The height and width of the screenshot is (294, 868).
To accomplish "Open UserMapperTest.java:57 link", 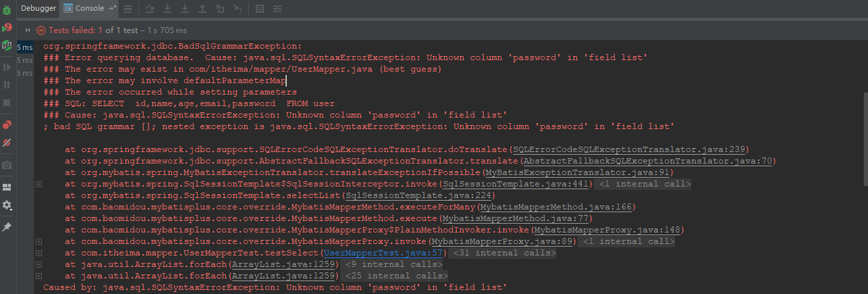I will coord(384,253).
